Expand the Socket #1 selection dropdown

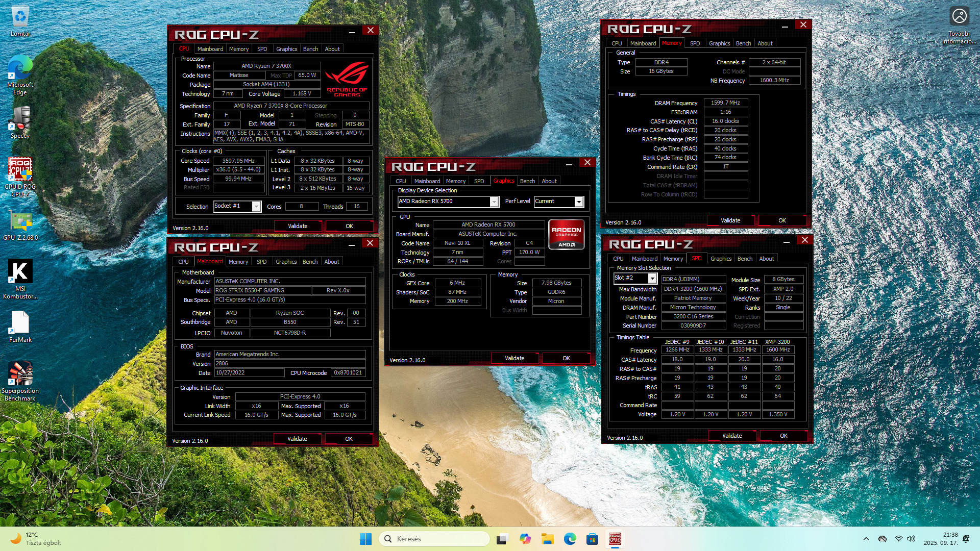coord(256,206)
